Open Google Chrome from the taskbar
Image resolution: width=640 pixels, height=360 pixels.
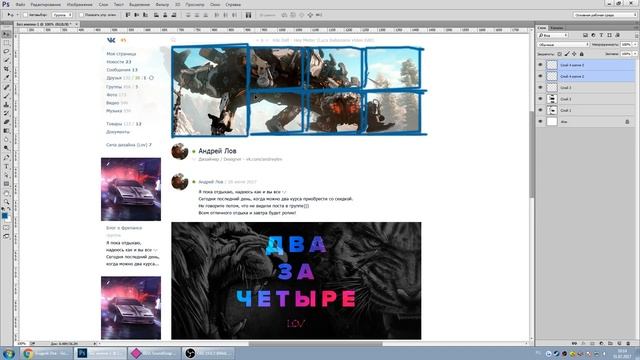(47, 353)
